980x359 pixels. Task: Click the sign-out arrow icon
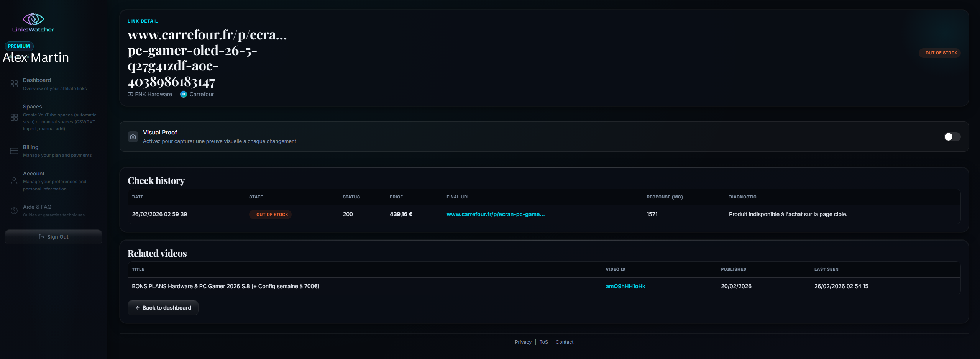[x=42, y=237]
